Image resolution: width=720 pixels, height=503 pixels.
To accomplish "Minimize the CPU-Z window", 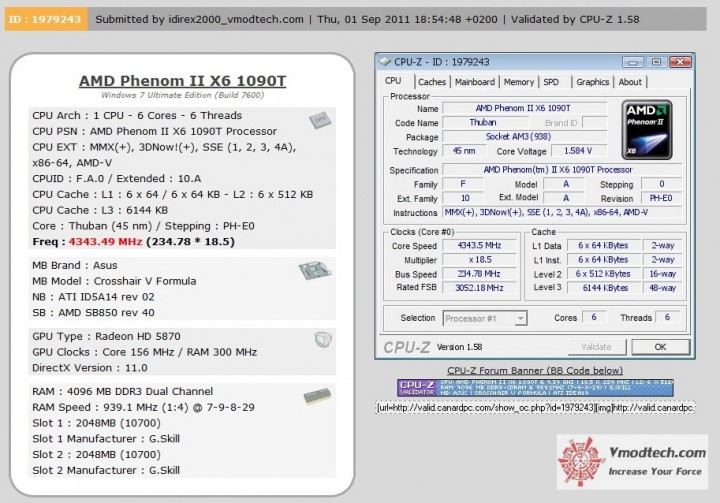I will [x=632, y=62].
